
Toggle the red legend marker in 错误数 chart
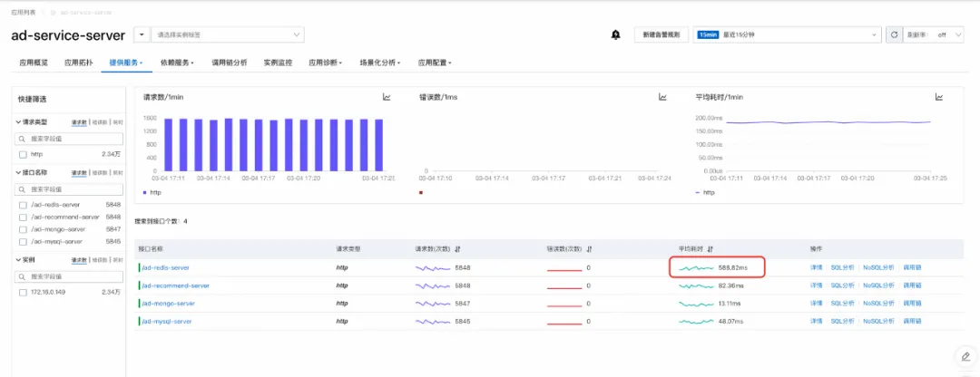coord(421,192)
